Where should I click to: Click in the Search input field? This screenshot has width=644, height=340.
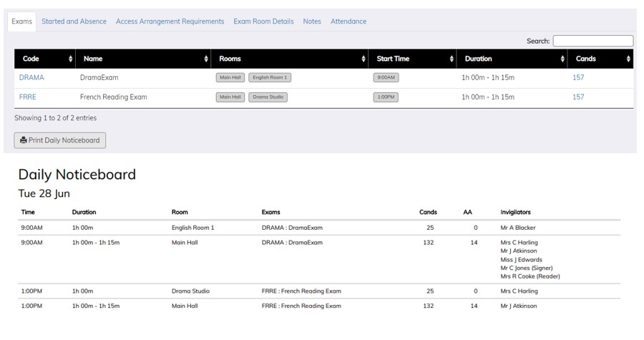592,41
